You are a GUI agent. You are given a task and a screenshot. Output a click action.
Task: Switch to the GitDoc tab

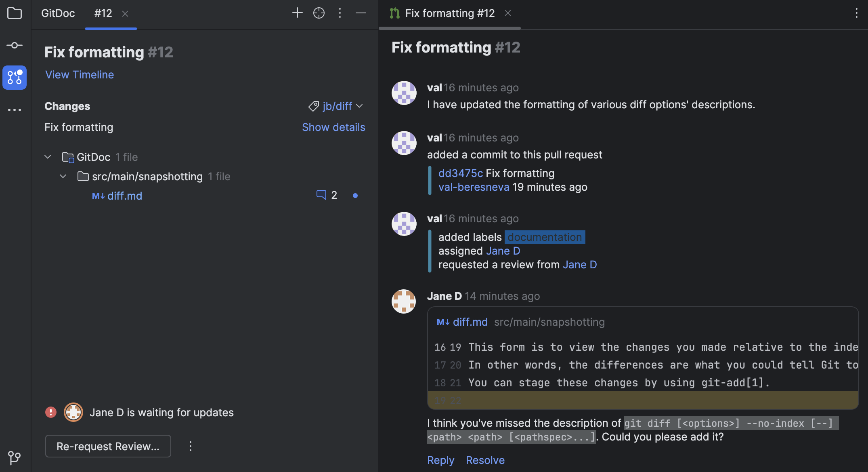click(58, 13)
